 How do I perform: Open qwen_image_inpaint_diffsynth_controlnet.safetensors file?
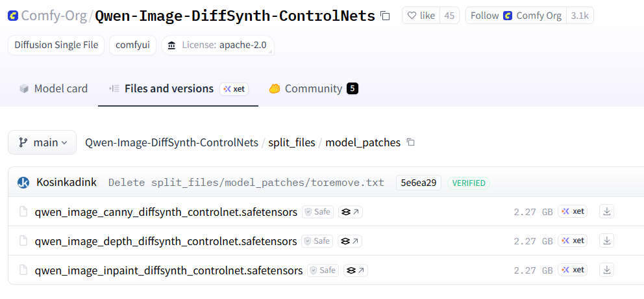click(169, 270)
